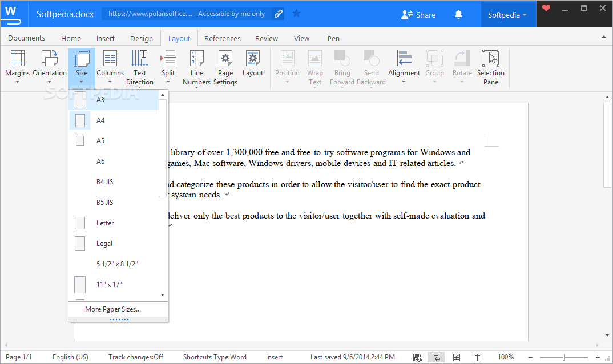Screen dimensions: 613x364
Task: Click the Group tool
Action: (x=434, y=67)
